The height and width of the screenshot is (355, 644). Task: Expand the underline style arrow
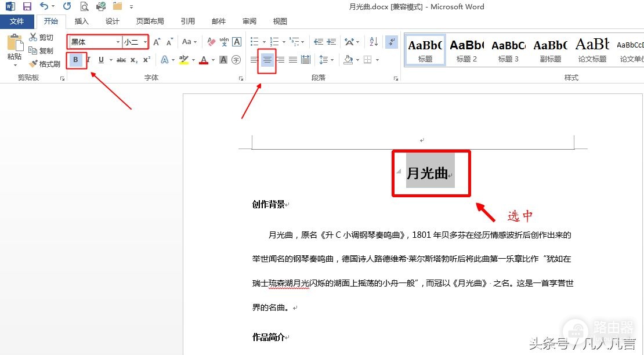[111, 60]
